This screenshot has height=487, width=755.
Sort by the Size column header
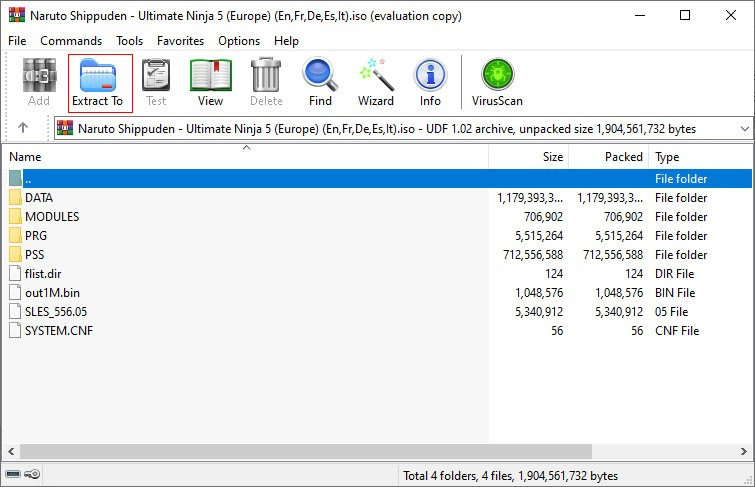tap(529, 157)
